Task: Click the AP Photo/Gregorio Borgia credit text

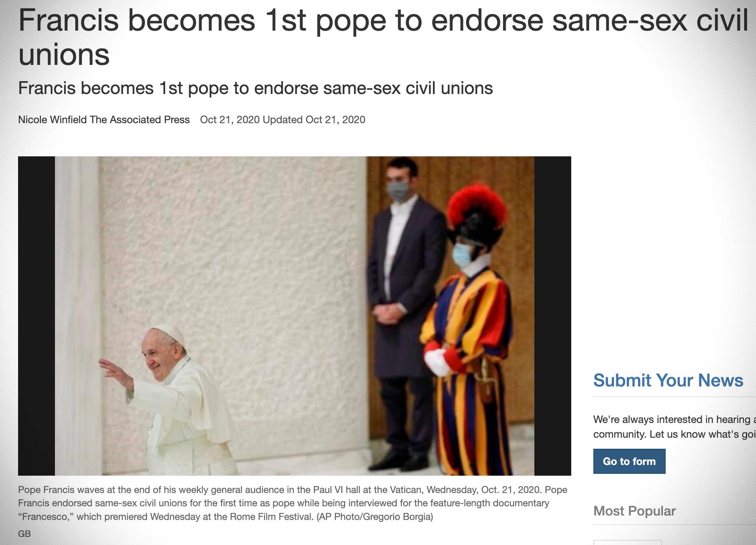Action: pyautogui.click(x=375, y=517)
